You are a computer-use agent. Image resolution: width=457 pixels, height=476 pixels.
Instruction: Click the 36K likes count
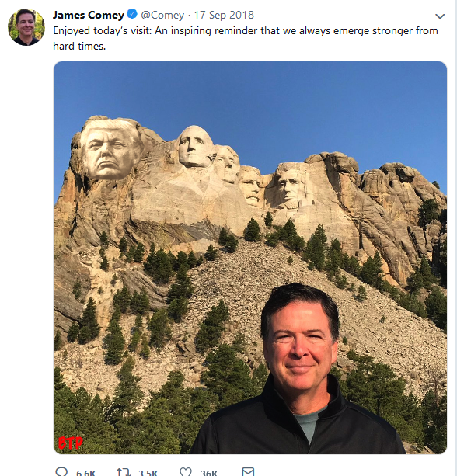click(209, 472)
